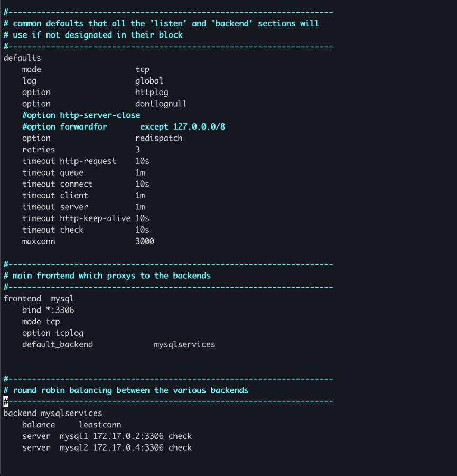Click the 'timeout http-request' setting
The height and width of the screenshot is (476, 457).
(69, 161)
